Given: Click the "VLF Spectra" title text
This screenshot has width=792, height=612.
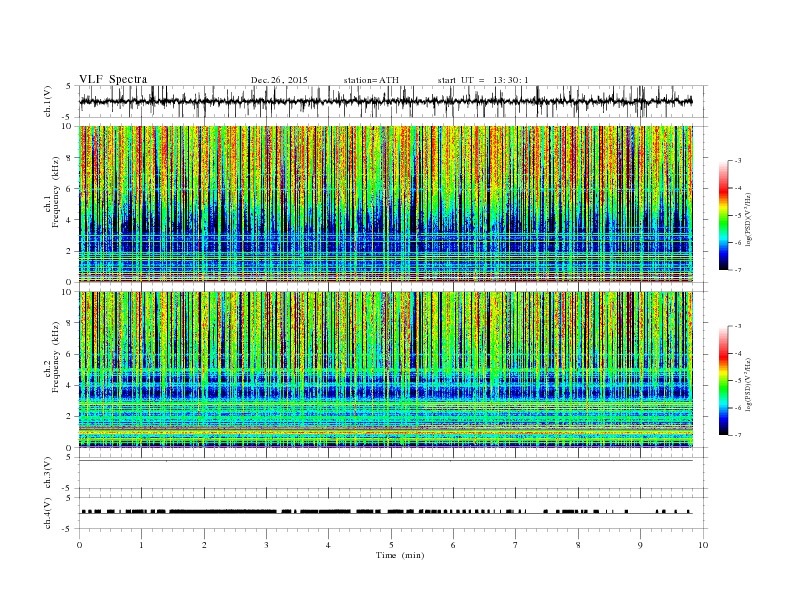Looking at the screenshot, I should (113, 79).
